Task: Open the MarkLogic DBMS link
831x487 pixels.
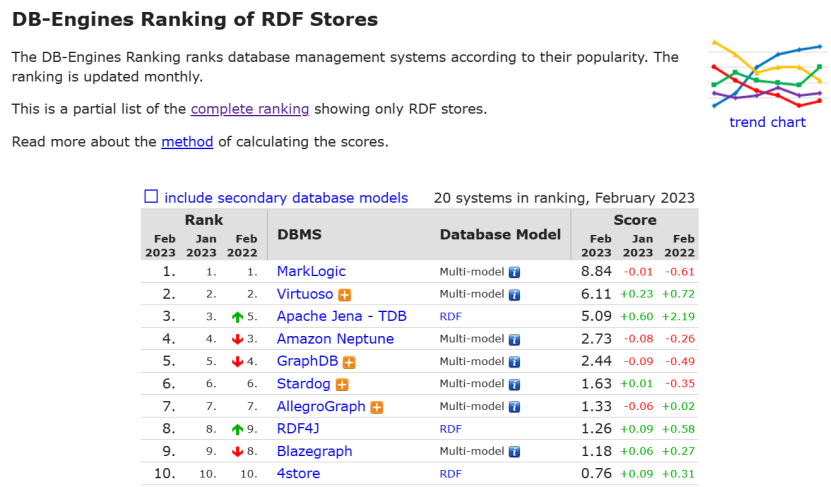Action: click(311, 271)
